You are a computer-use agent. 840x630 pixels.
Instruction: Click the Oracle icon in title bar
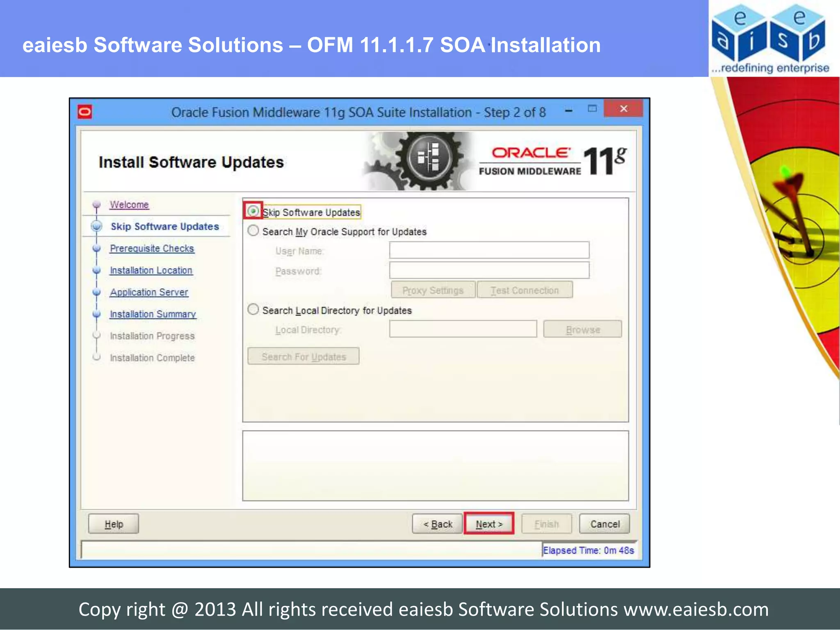tap(85, 112)
